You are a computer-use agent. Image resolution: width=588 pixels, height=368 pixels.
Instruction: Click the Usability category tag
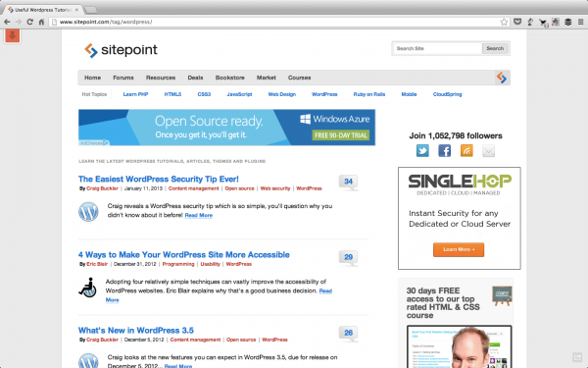(211, 264)
